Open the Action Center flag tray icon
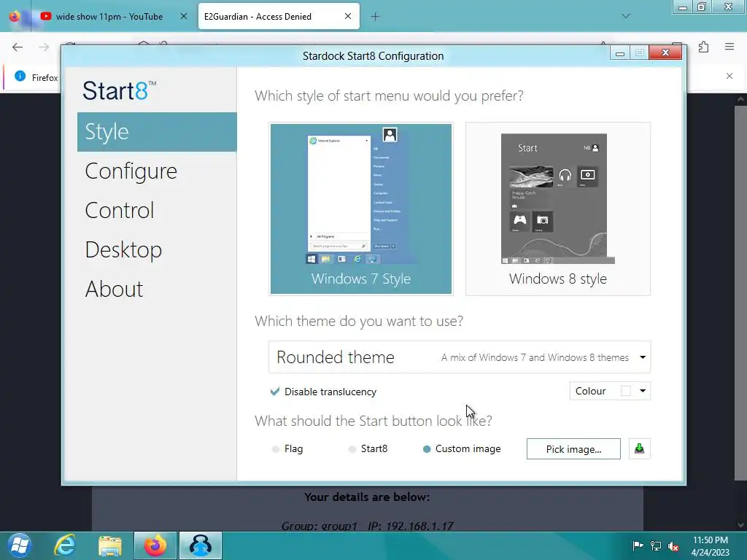This screenshot has width=747, height=560. 638,545
